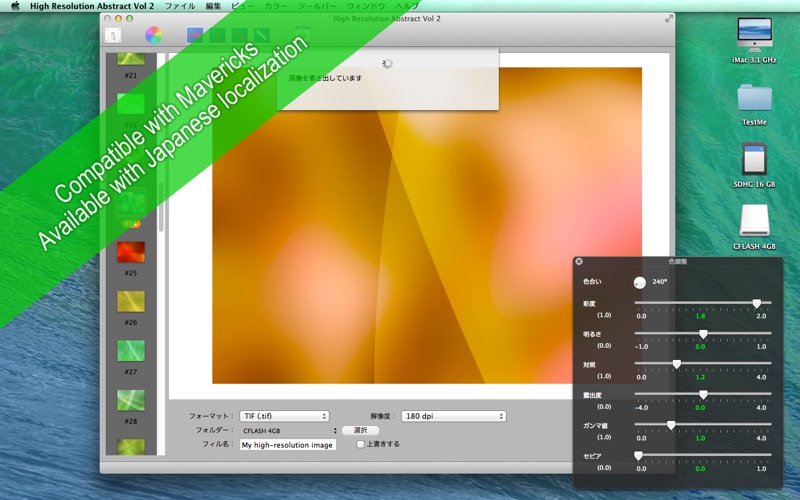Screen dimensions: 800x500
Task: Toggle fullscreen with the expand arrows icon
Action: coord(668,19)
